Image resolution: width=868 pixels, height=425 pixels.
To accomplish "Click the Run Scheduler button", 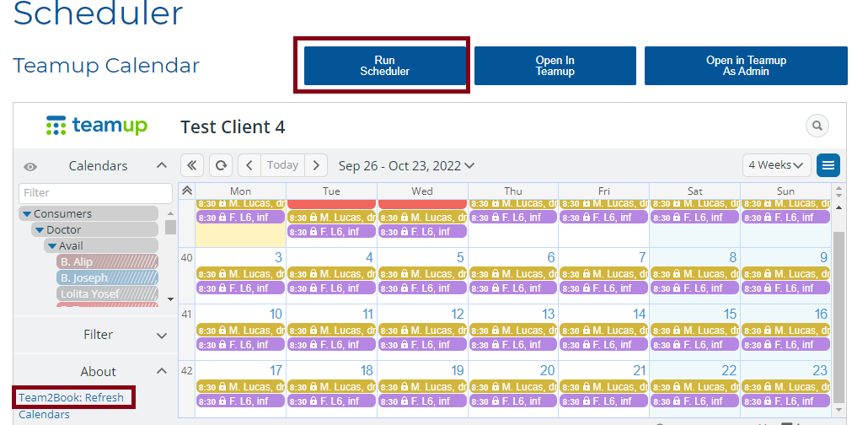I will click(385, 66).
